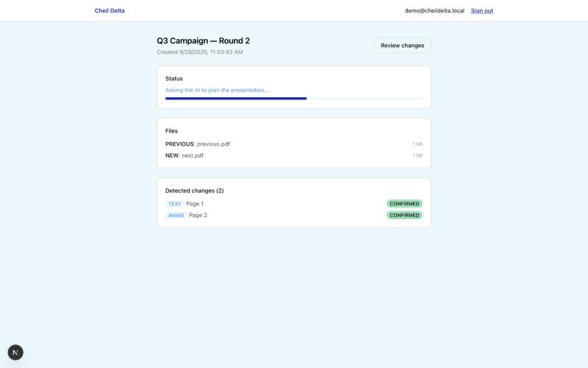Image resolution: width=588 pixels, height=368 pixels.
Task: Click CONFIRMED badge for Page 2
Action: pyautogui.click(x=405, y=215)
